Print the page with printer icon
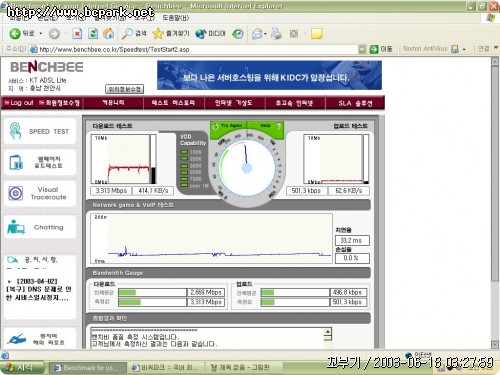This screenshot has height=375, width=500. 276,33
